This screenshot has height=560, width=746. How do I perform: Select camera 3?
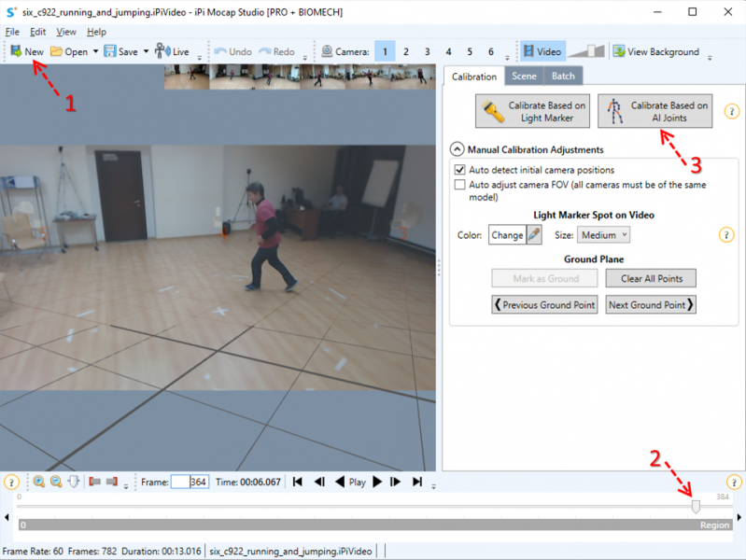click(x=428, y=51)
